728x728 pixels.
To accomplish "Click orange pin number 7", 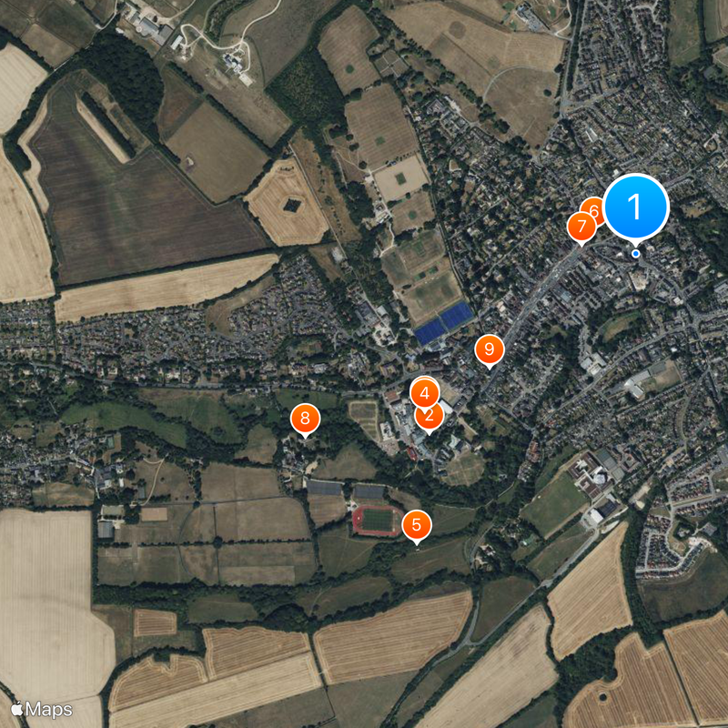I will coord(581,227).
